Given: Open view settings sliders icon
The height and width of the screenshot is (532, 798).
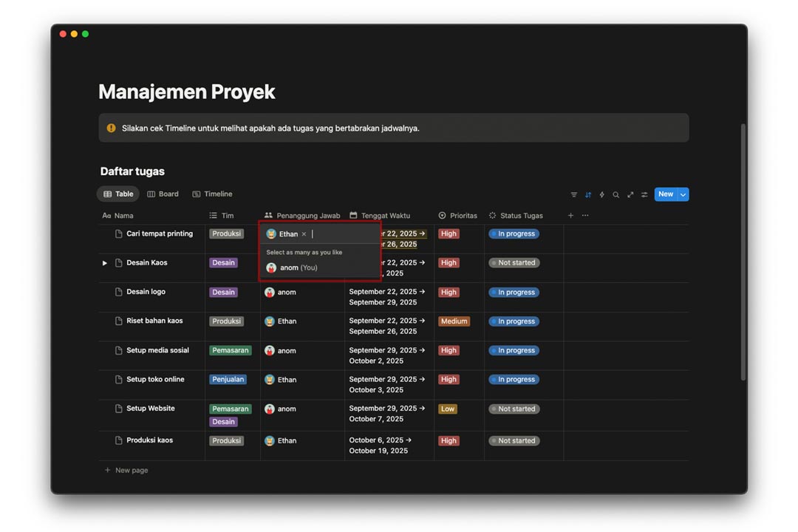Looking at the screenshot, I should tap(644, 195).
